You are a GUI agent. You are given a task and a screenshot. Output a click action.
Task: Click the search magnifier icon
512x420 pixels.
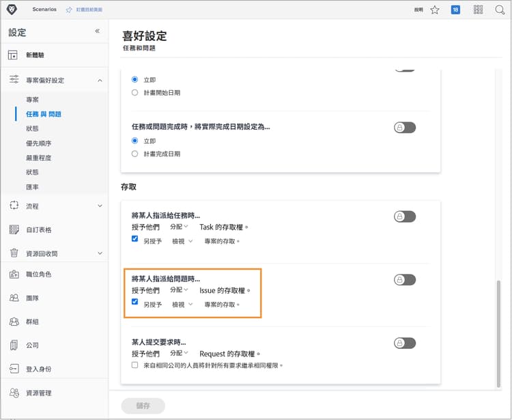[x=500, y=10]
